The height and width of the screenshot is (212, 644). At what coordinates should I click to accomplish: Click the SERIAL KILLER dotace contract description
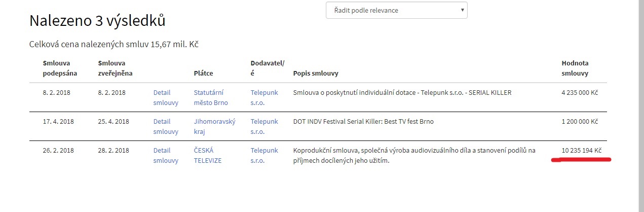(x=402, y=93)
